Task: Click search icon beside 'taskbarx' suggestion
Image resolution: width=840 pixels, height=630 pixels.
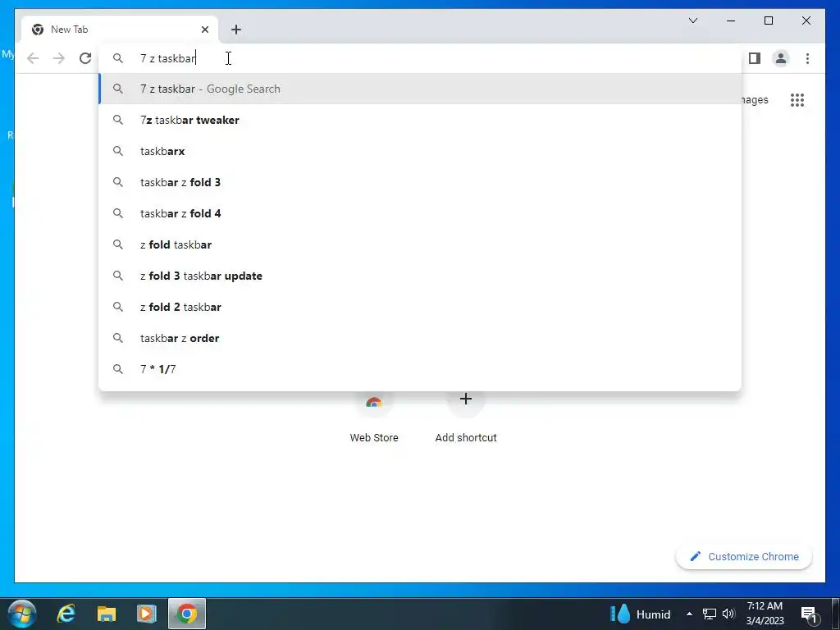Action: [118, 151]
